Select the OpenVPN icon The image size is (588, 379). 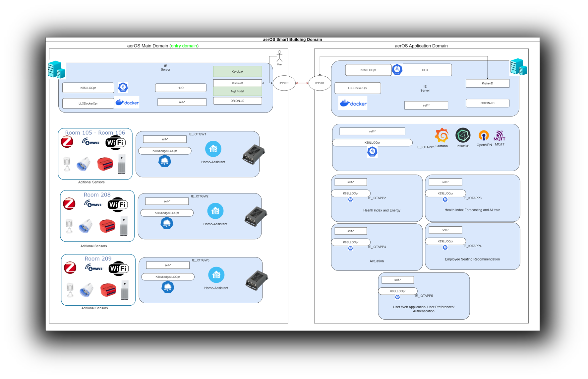484,136
